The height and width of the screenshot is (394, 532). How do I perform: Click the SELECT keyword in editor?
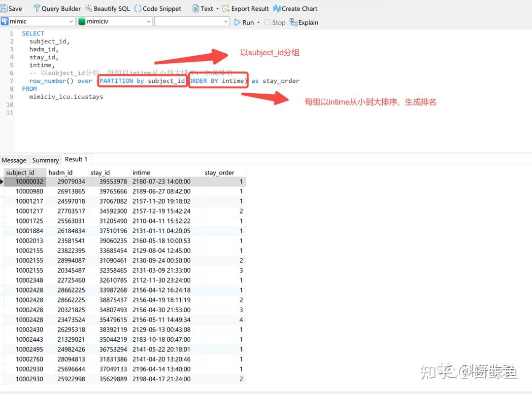click(33, 34)
